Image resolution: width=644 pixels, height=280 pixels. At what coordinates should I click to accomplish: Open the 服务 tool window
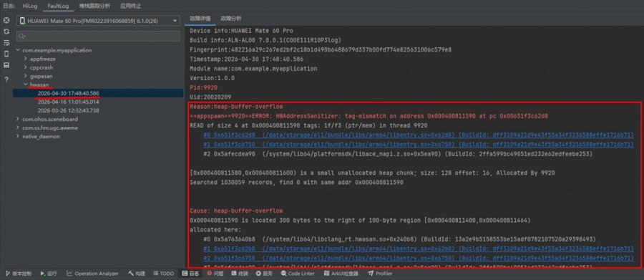264,274
